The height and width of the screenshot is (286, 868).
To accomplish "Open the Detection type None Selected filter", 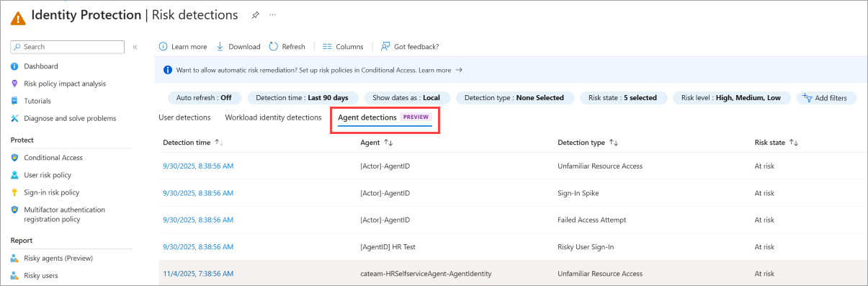I will pyautogui.click(x=514, y=98).
